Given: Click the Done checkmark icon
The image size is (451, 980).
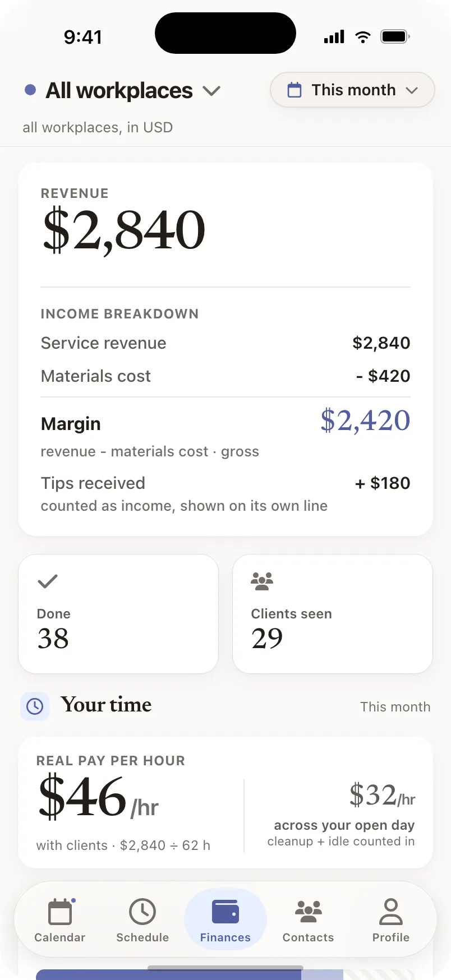Looking at the screenshot, I should (x=48, y=581).
